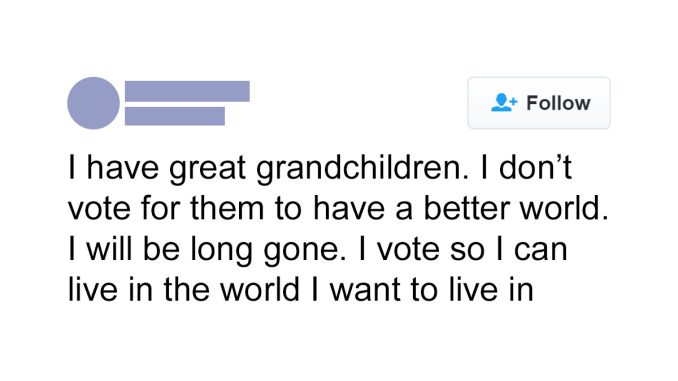Click the word "don't" in the first line
678x381 pixels.
[x=535, y=167]
